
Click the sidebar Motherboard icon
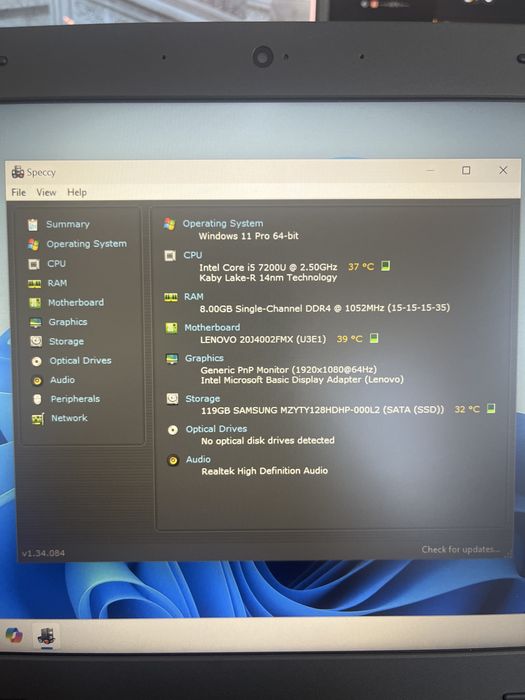pos(35,303)
